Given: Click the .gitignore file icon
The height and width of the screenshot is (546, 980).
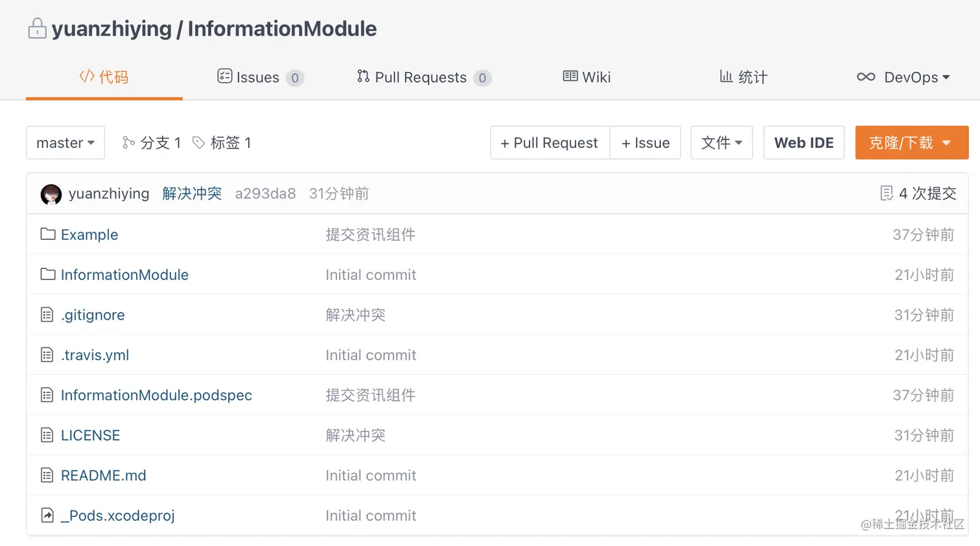Looking at the screenshot, I should click(x=47, y=315).
